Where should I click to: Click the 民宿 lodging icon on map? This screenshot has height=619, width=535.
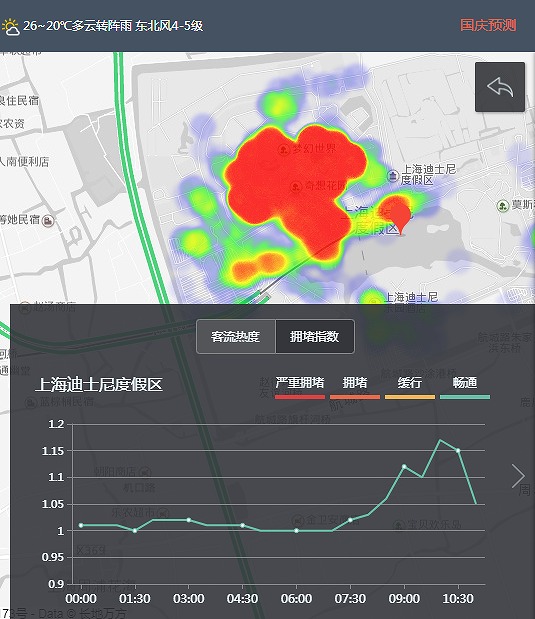click(x=48, y=221)
